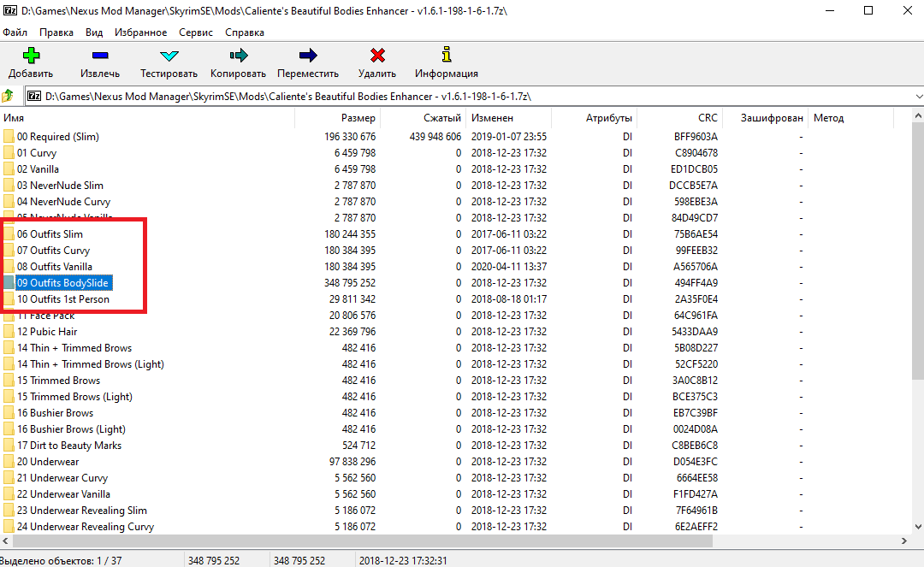The height and width of the screenshot is (567, 924).
Task: Sort by the Изменен column header
Action: [x=492, y=118]
